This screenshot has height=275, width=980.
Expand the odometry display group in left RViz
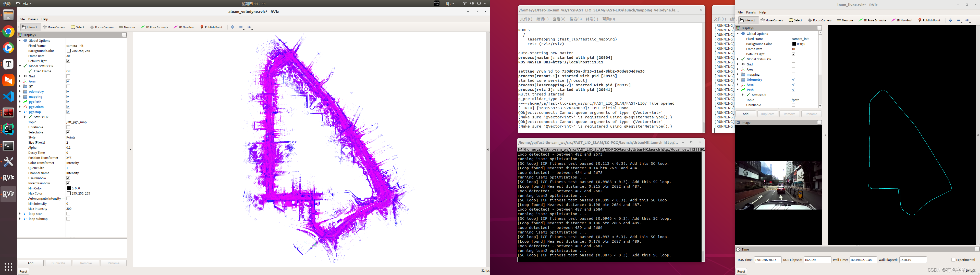[20, 92]
